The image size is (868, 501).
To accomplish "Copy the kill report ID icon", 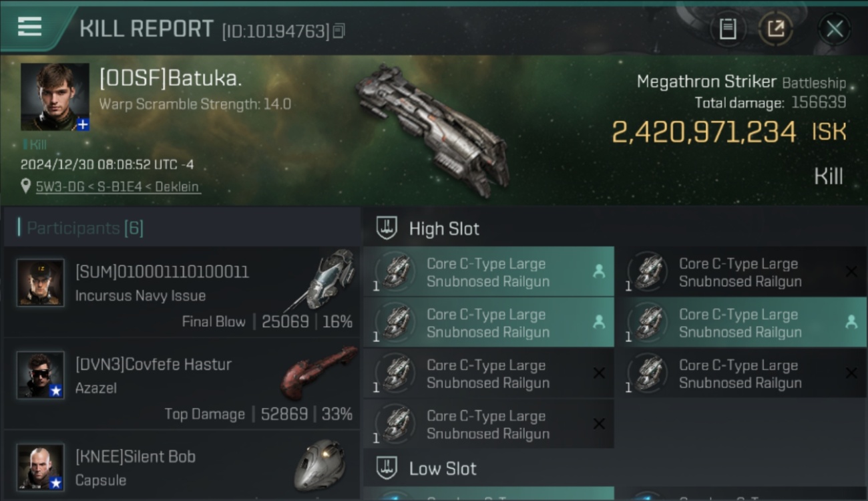I will pyautogui.click(x=339, y=31).
